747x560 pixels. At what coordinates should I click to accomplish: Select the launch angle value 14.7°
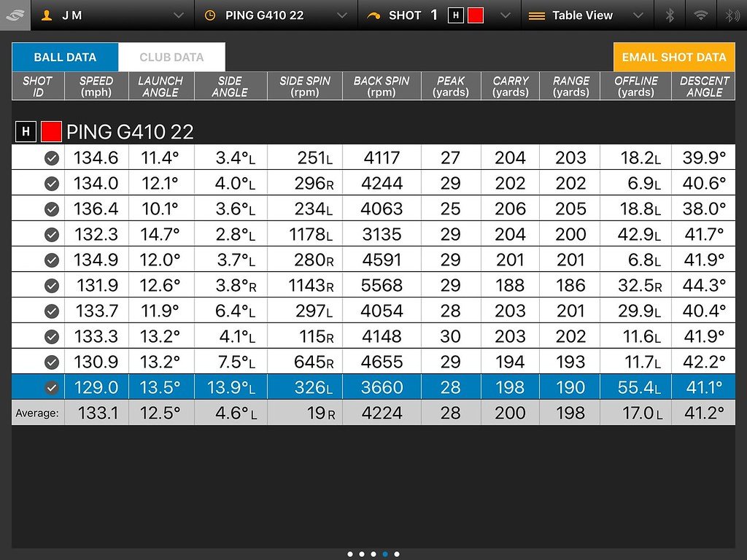point(160,234)
